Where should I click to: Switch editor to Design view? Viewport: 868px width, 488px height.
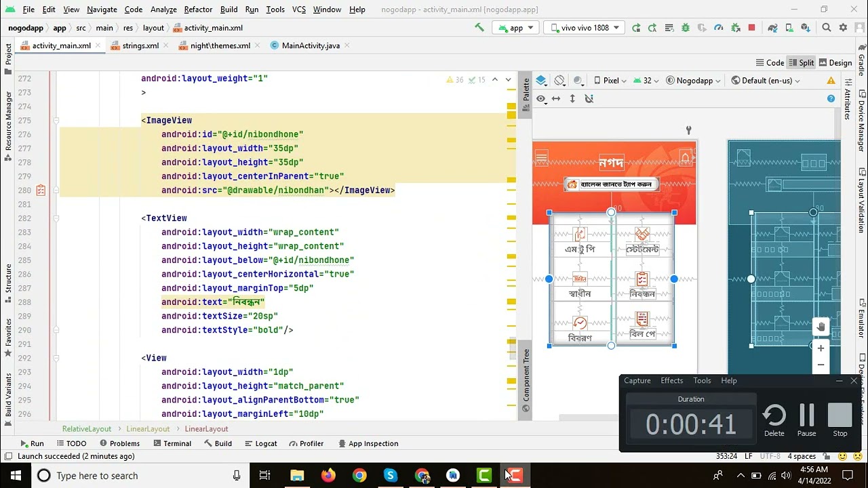835,62
